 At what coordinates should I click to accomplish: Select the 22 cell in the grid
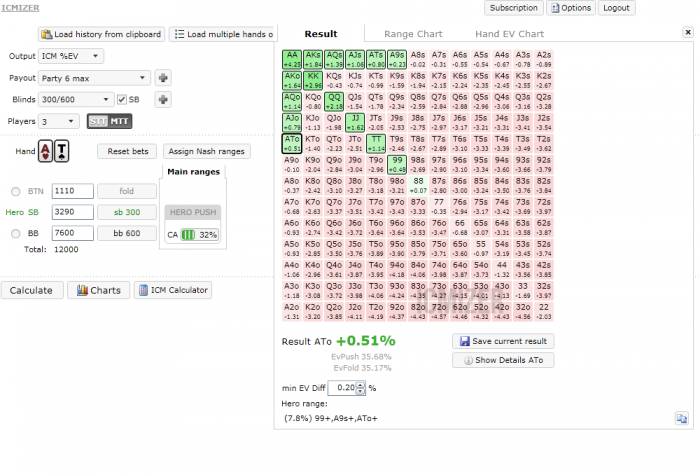[x=544, y=311]
